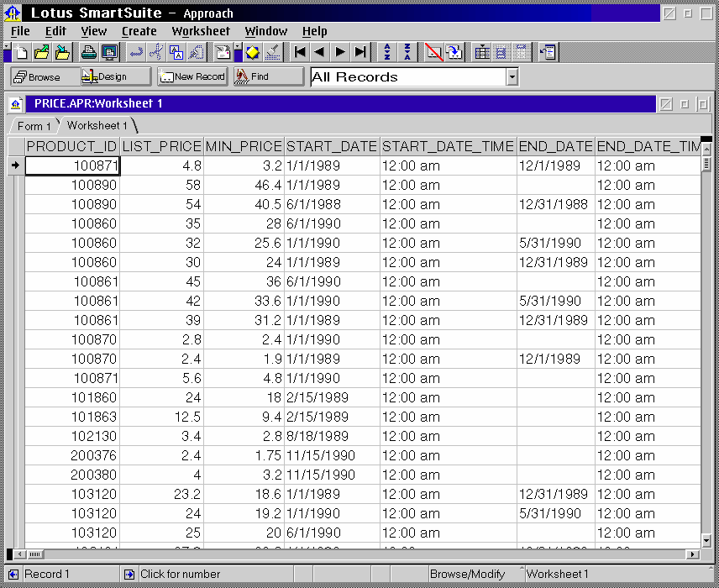
Task: Open the View menu
Action: coord(93,31)
